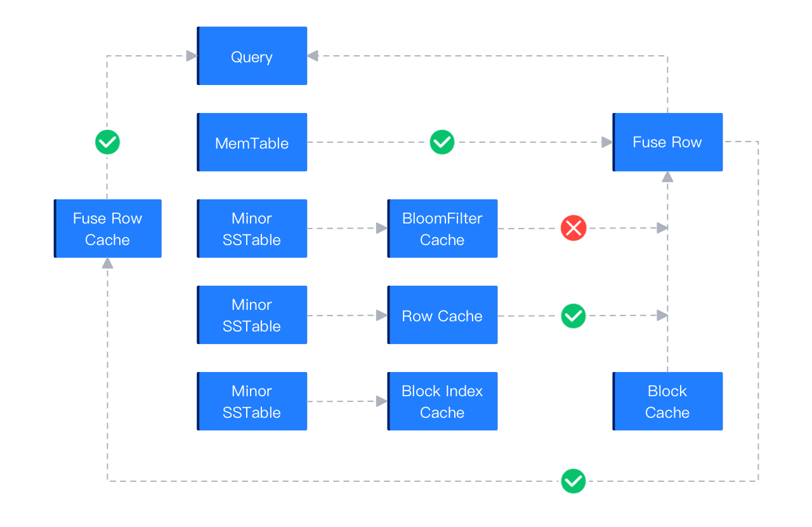
Task: Click the green checkmark right of Row Cache
Action: [x=573, y=316]
